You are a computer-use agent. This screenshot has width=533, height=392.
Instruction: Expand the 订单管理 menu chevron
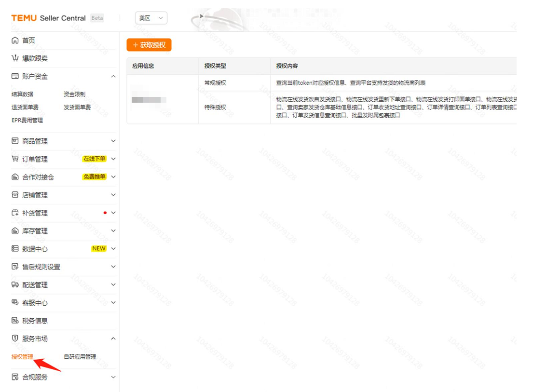[x=113, y=159]
